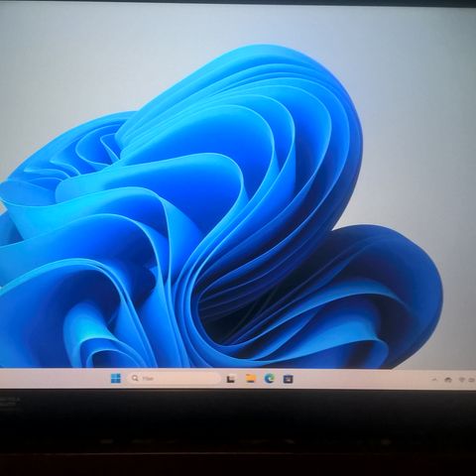Click the taskbar search box

(x=175, y=378)
